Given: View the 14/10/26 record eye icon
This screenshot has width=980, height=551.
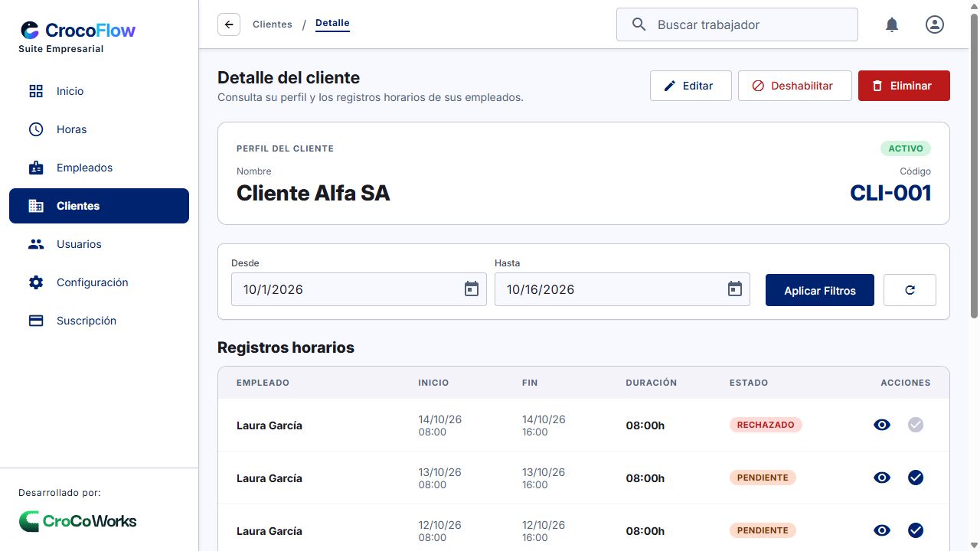Looking at the screenshot, I should coord(882,425).
